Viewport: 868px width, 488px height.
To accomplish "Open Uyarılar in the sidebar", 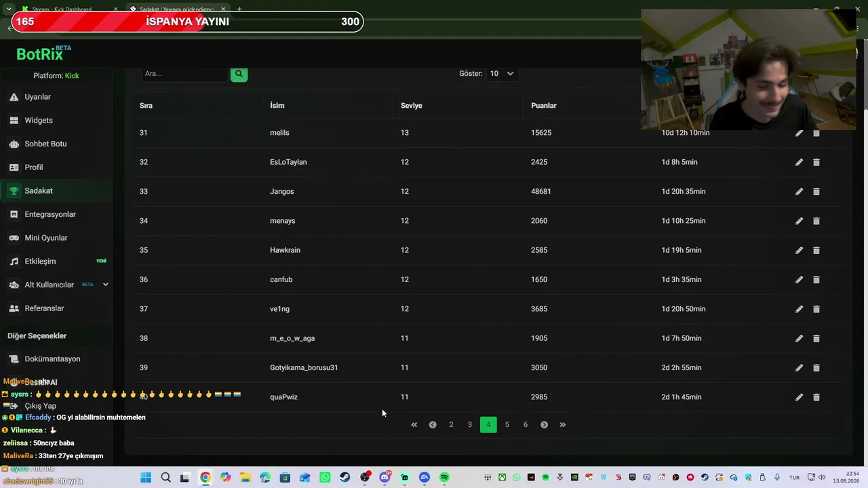I will [56, 97].
